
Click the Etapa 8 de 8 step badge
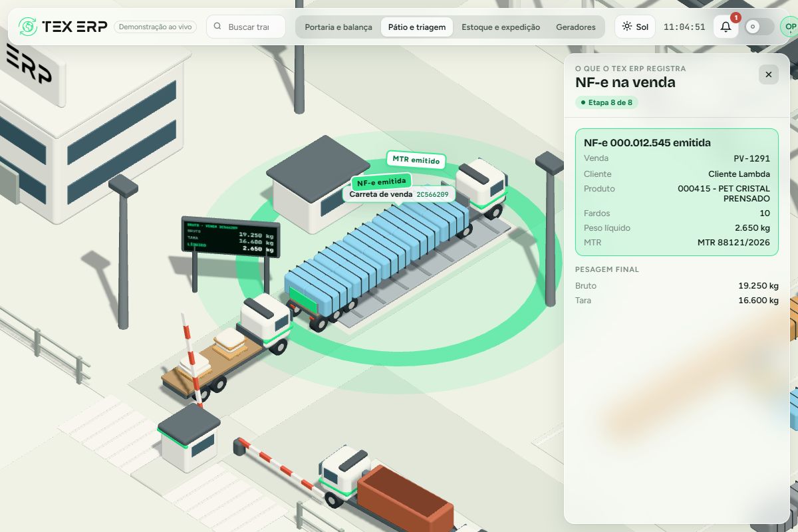click(606, 102)
